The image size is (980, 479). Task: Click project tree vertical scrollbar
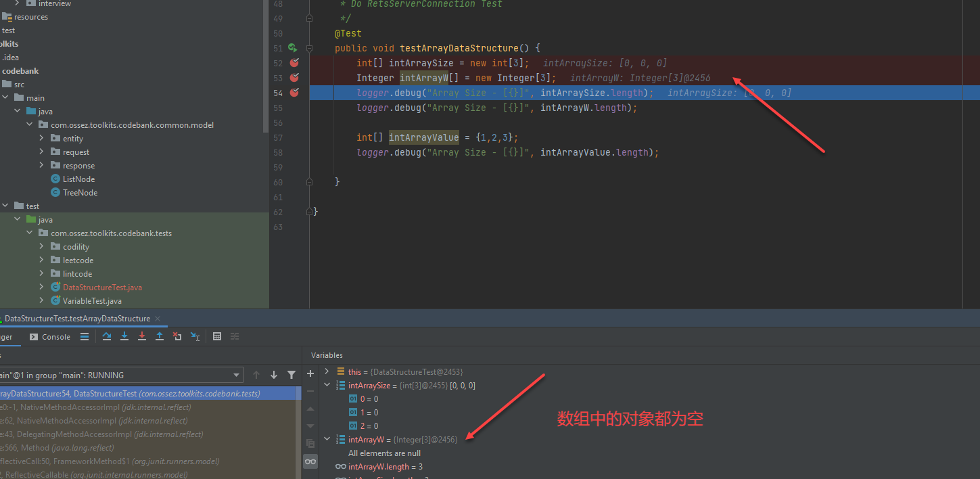[266, 66]
